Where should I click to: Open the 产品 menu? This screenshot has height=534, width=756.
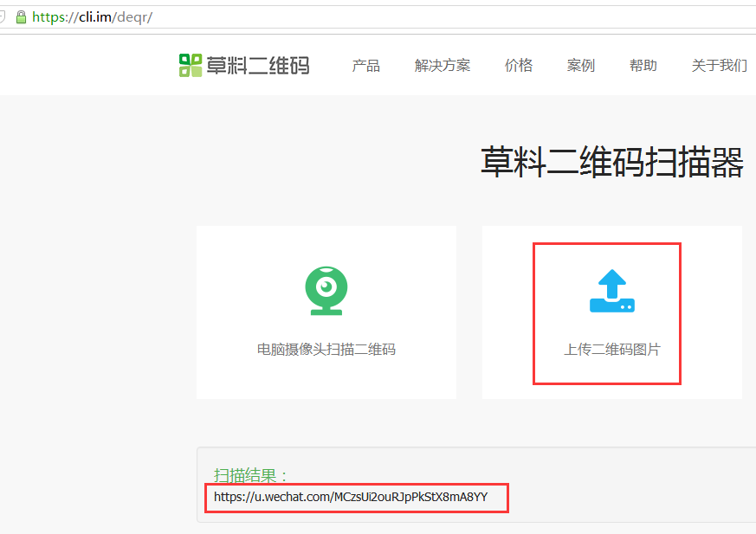coord(366,65)
